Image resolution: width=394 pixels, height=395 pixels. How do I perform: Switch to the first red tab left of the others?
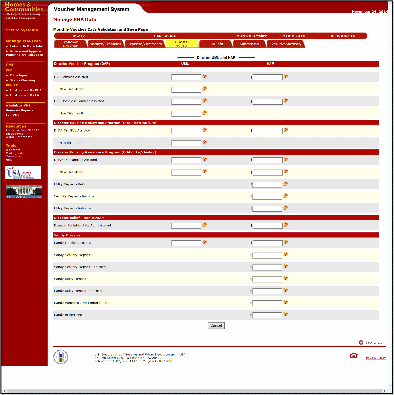(x=70, y=44)
